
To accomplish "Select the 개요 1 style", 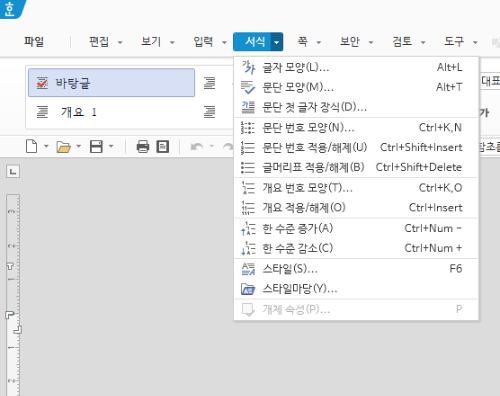I will pos(111,112).
